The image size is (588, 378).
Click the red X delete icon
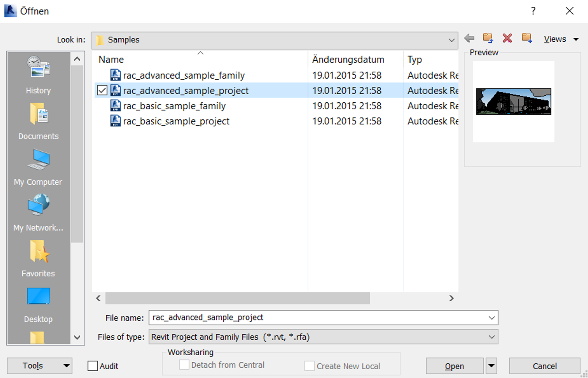click(x=507, y=38)
